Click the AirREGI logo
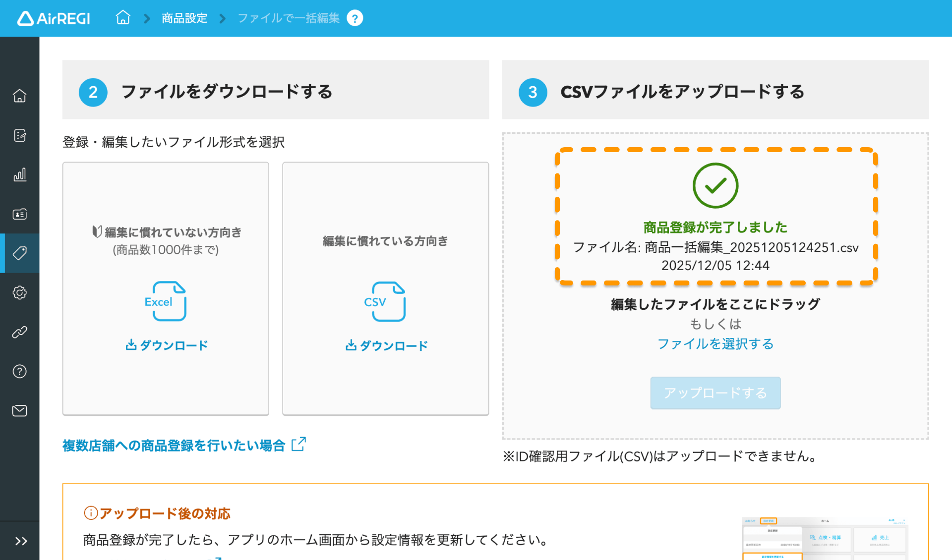The width and height of the screenshot is (952, 560). click(x=53, y=18)
